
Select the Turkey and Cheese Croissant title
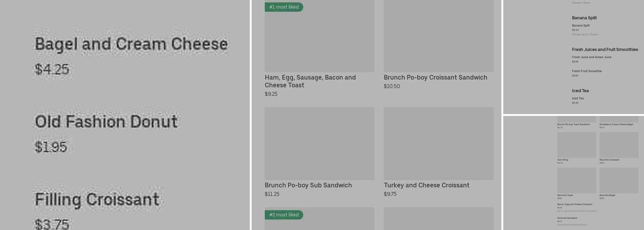pyautogui.click(x=426, y=185)
